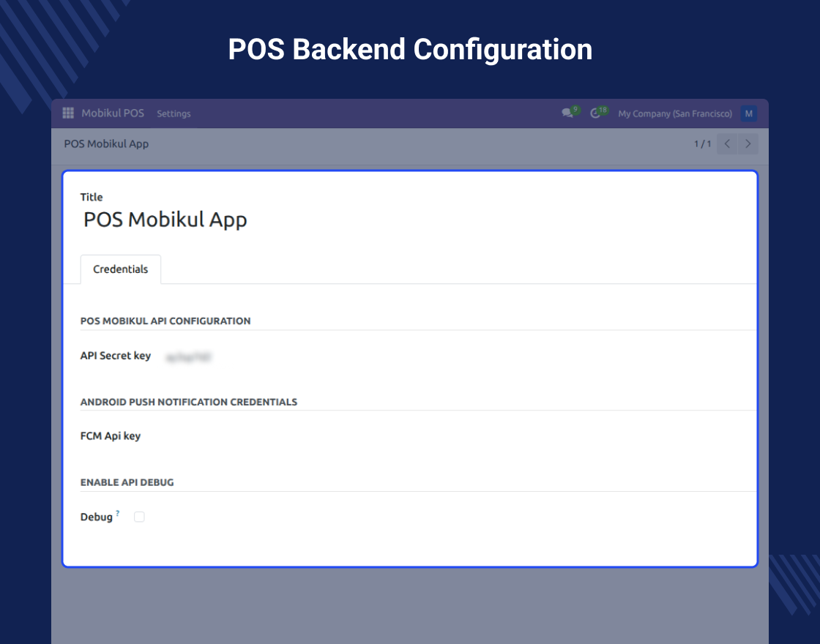Open My Company (San Francisco) switcher
Image resolution: width=820 pixels, height=644 pixels.
click(x=674, y=113)
